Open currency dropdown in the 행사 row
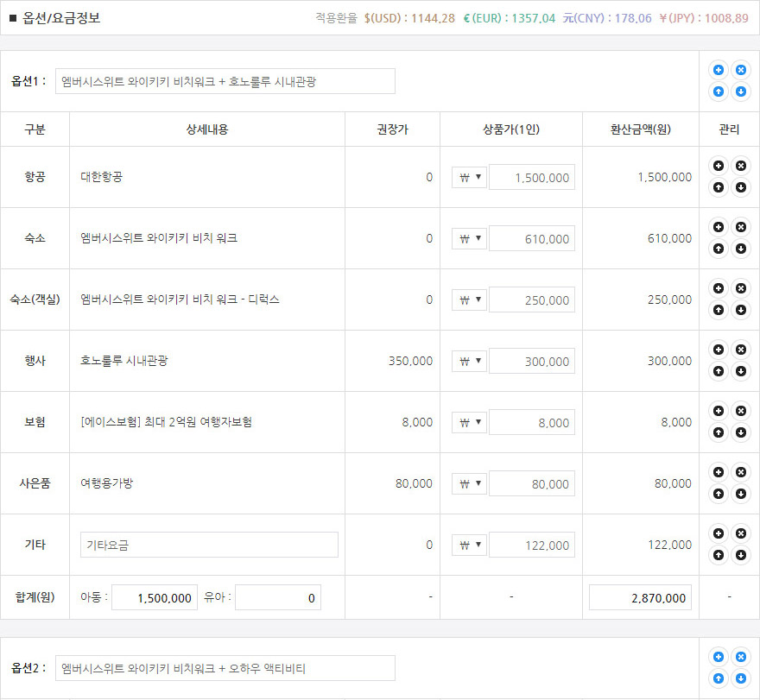The height and width of the screenshot is (700, 760). (469, 361)
